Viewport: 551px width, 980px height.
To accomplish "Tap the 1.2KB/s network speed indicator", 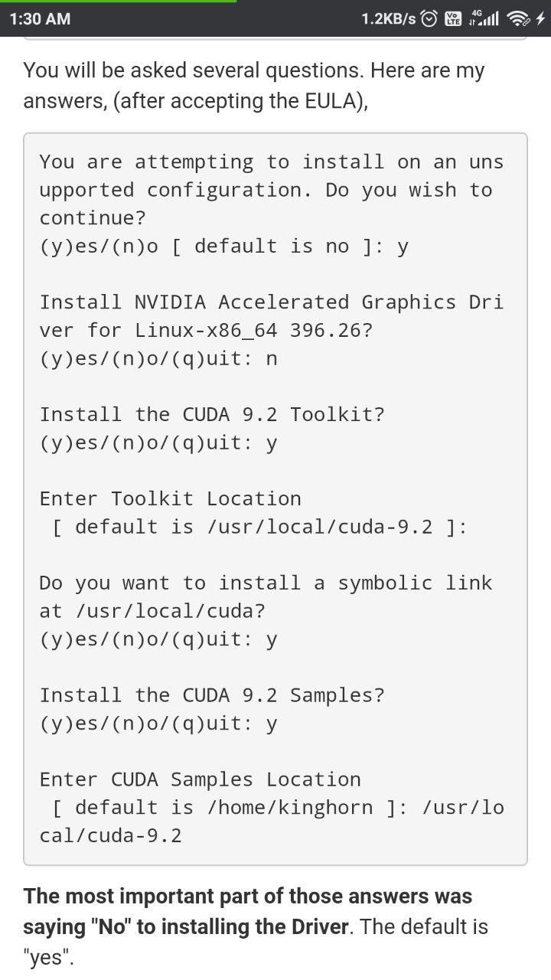I will (388, 18).
